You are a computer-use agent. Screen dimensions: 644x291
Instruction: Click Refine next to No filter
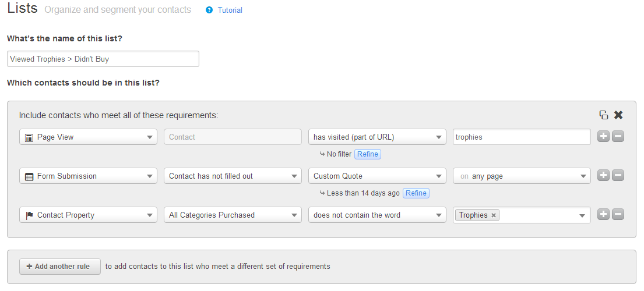pos(367,154)
